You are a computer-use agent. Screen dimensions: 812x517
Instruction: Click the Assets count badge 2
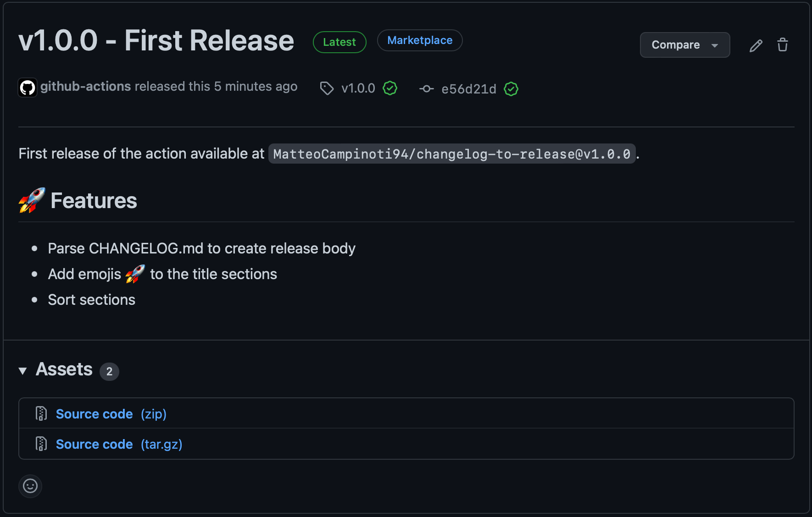[109, 372]
